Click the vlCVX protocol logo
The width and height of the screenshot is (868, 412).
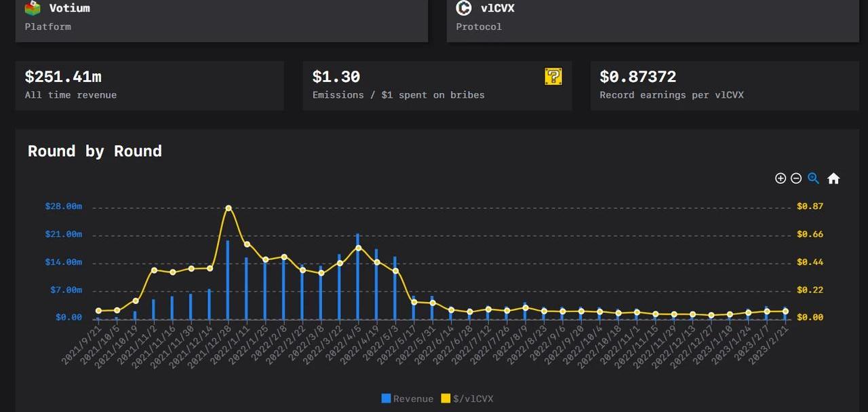pos(464,8)
